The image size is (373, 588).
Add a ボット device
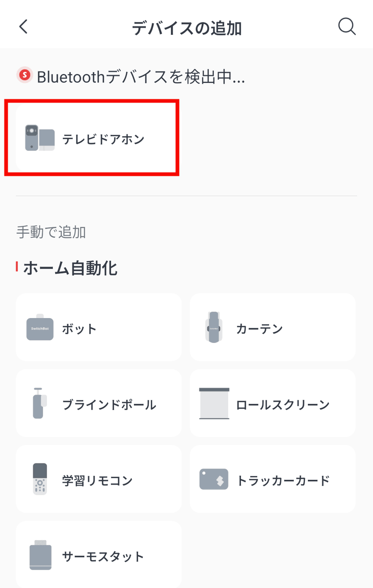pos(79,328)
